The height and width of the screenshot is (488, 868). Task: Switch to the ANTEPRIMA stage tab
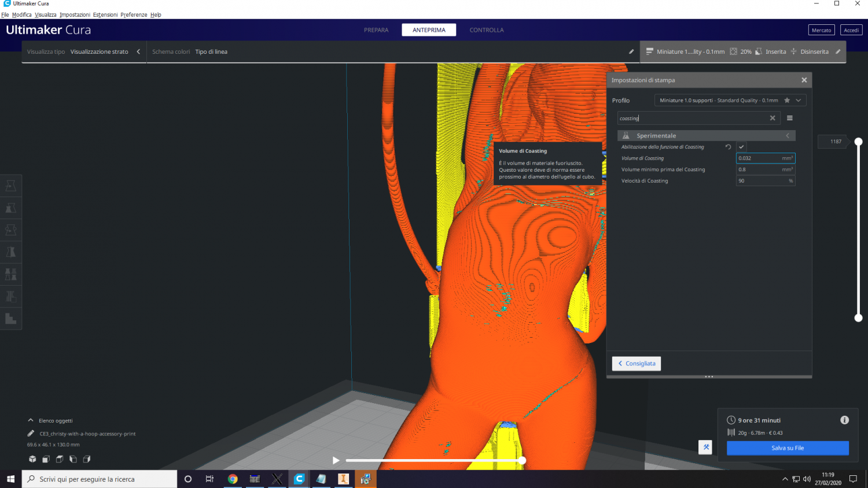click(x=429, y=30)
